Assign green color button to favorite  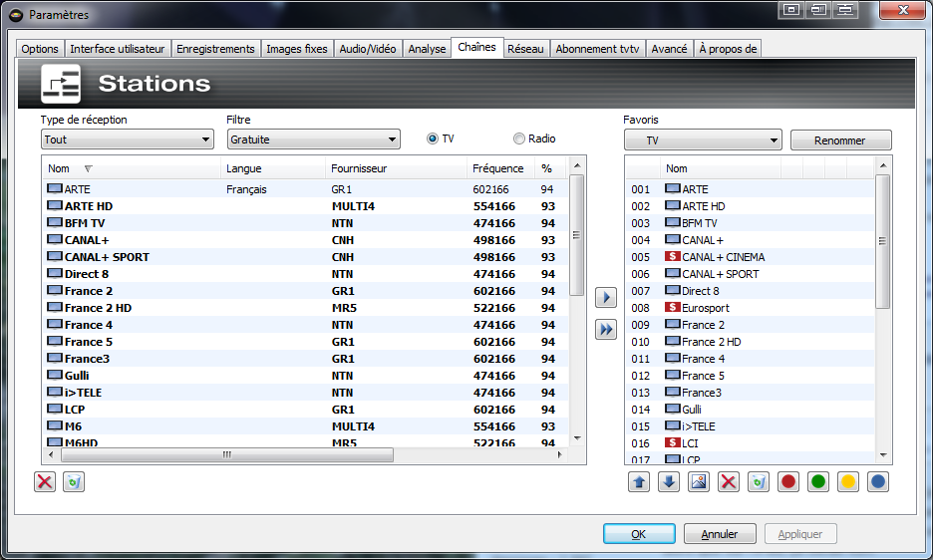[x=818, y=481]
